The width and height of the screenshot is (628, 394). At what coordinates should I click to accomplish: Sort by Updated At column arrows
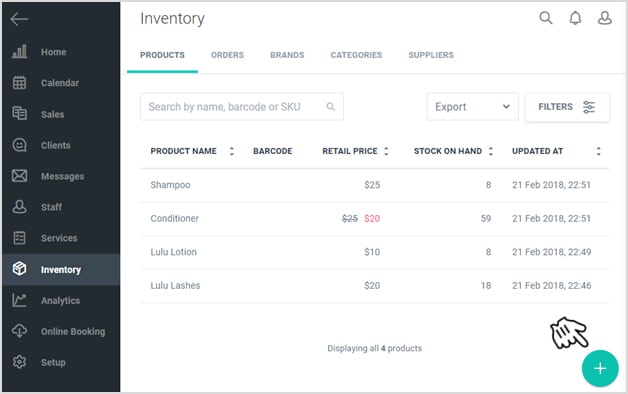598,151
